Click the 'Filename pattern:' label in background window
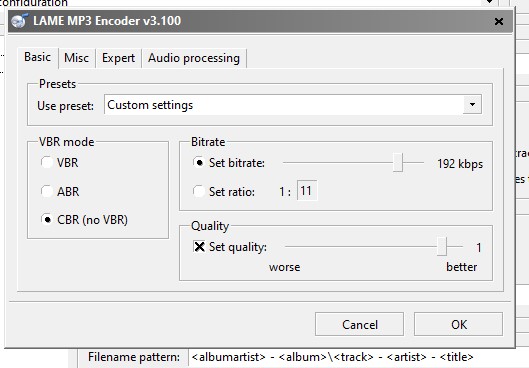Viewport: 529px width, 368px height. [134, 357]
